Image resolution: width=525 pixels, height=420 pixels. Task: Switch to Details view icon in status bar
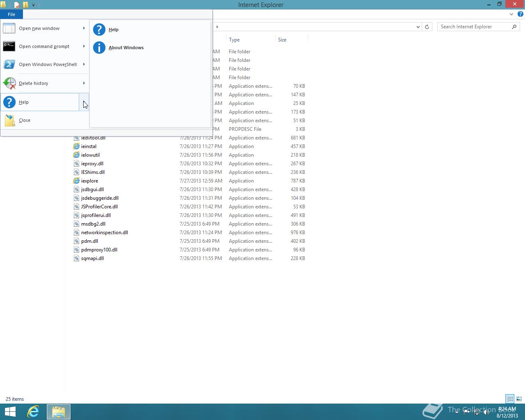510,399
